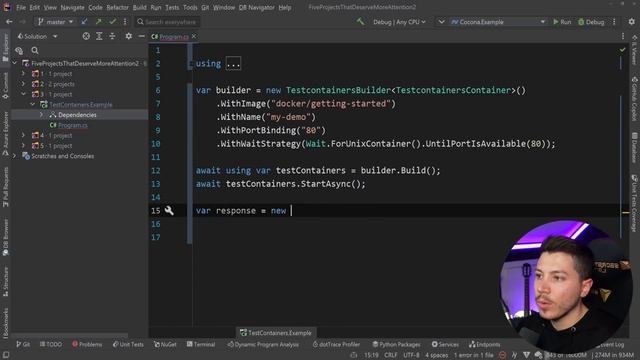The image size is (640, 360).
Task: Open the Tests menu
Action: (172, 7)
